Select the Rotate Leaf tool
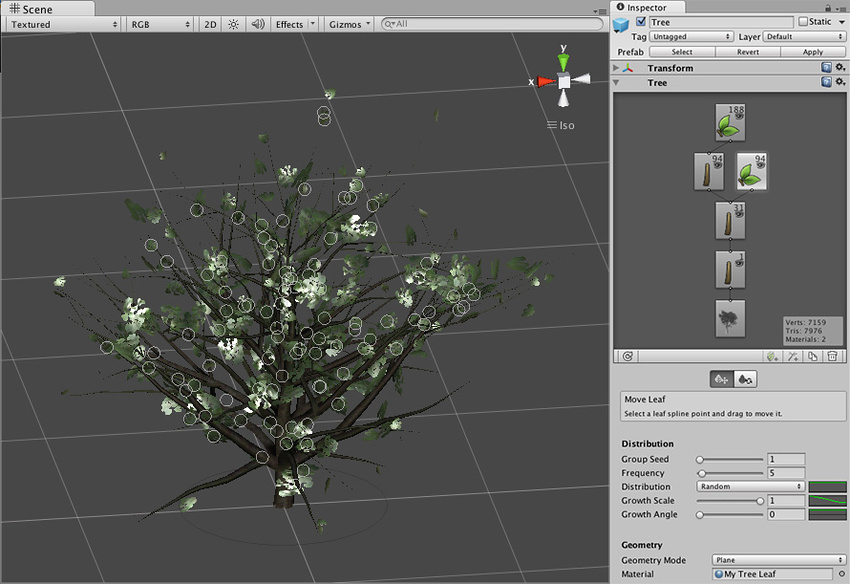 (743, 378)
